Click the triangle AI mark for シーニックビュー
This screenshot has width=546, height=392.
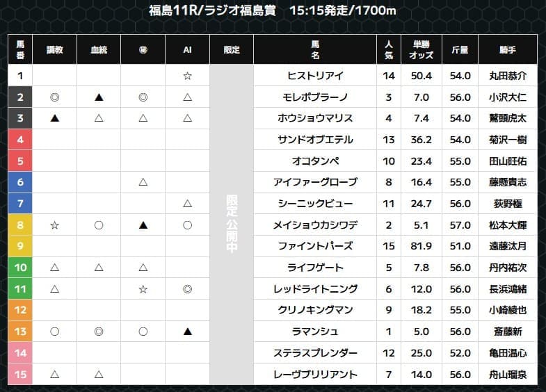(187, 204)
